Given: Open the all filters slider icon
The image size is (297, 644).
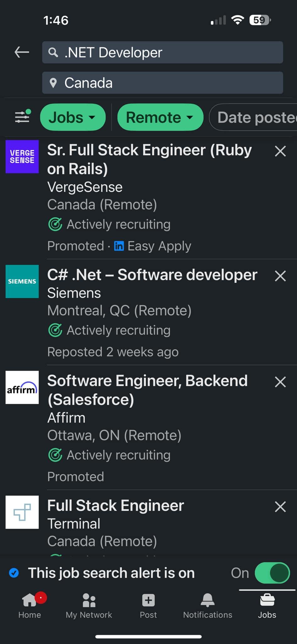Looking at the screenshot, I should 23,117.
